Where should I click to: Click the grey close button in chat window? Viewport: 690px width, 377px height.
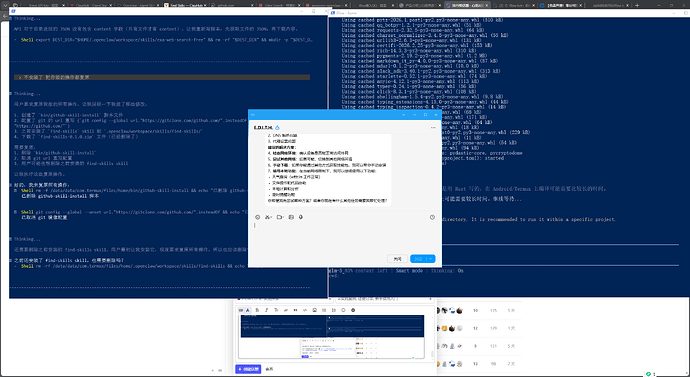[397, 259]
